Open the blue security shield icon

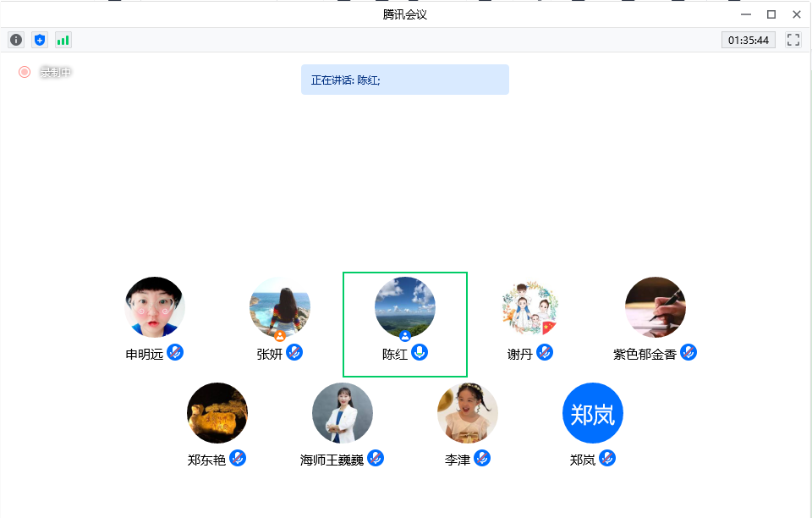(40, 40)
